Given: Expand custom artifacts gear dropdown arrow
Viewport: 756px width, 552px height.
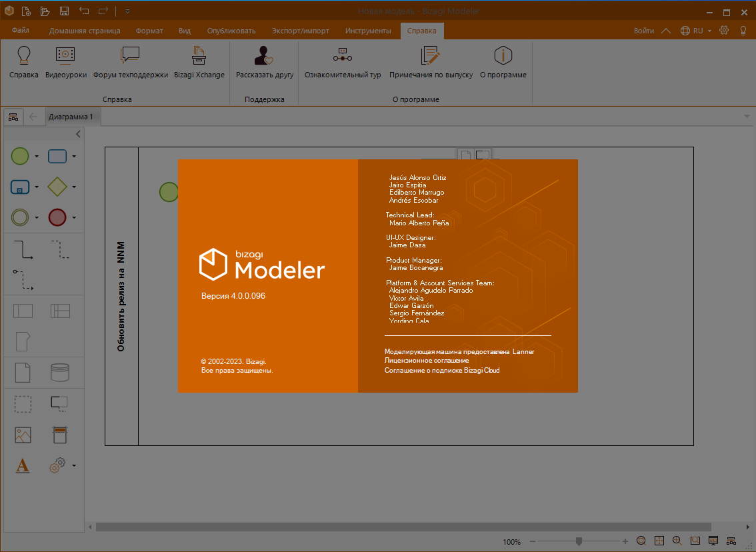Looking at the screenshot, I should [74, 466].
